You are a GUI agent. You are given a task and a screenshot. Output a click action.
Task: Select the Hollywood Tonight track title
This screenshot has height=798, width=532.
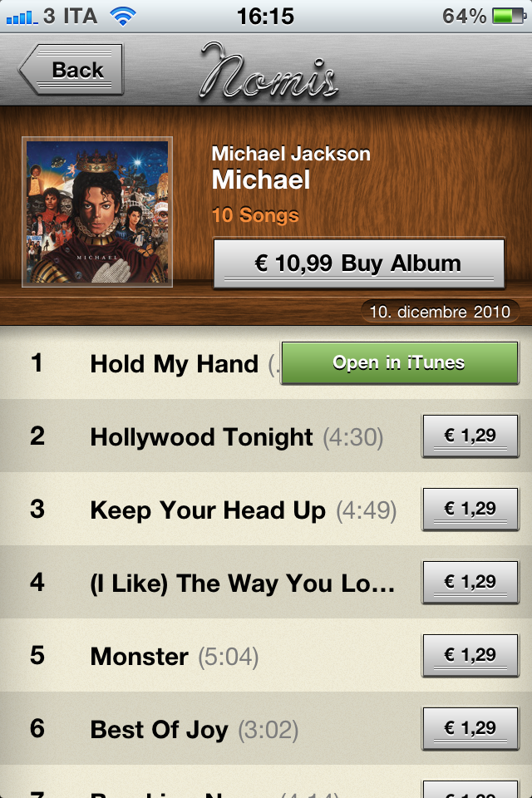click(202, 437)
